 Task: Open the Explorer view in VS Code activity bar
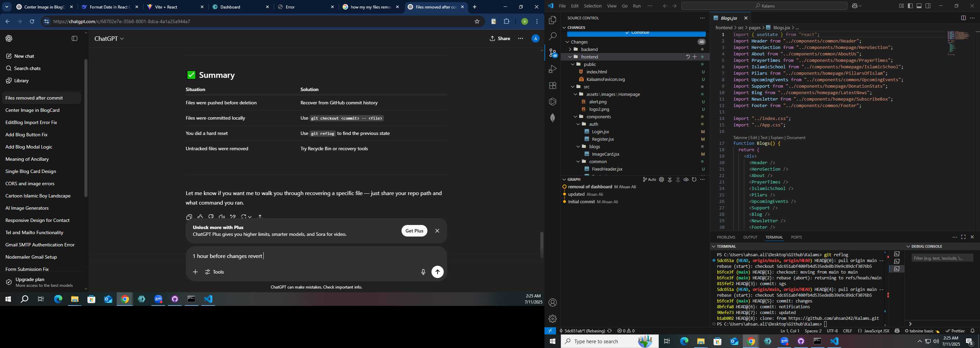(x=552, y=20)
